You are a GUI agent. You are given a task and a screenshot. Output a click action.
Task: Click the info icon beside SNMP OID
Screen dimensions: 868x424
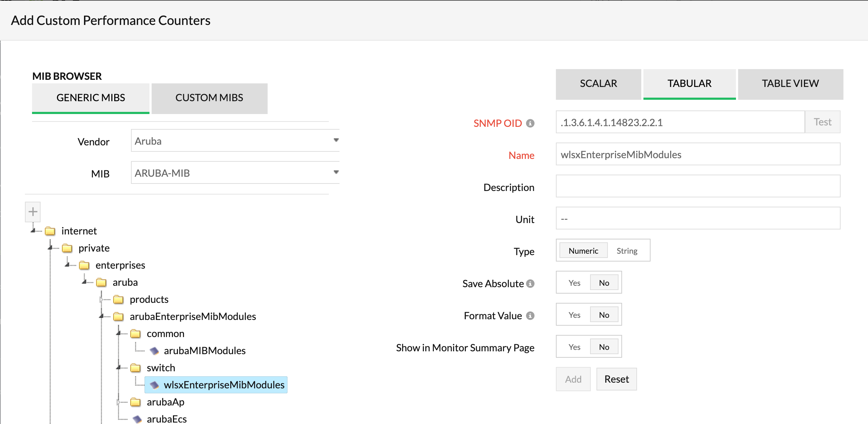tap(531, 123)
